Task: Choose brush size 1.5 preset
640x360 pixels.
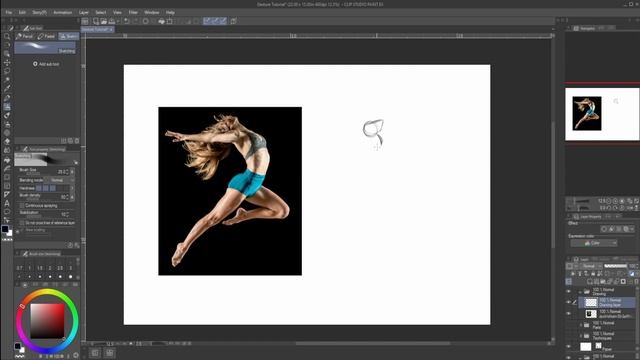Action: click(40, 271)
